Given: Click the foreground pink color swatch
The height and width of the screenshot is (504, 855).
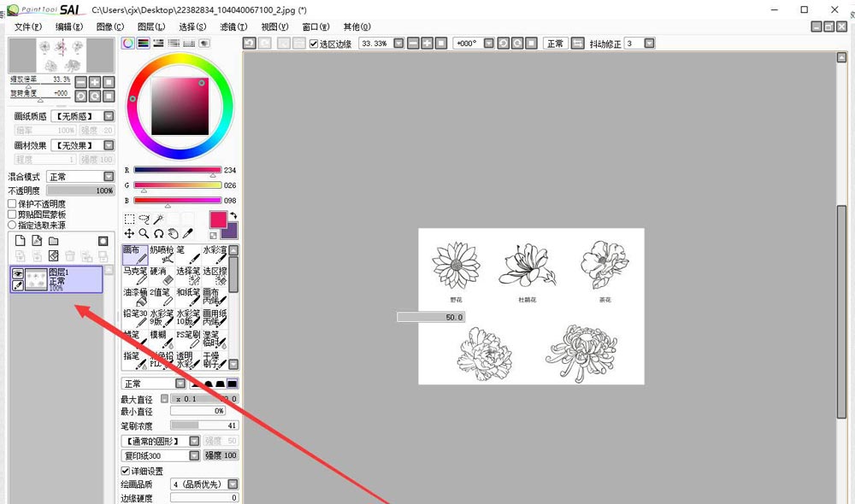Looking at the screenshot, I should click(218, 219).
